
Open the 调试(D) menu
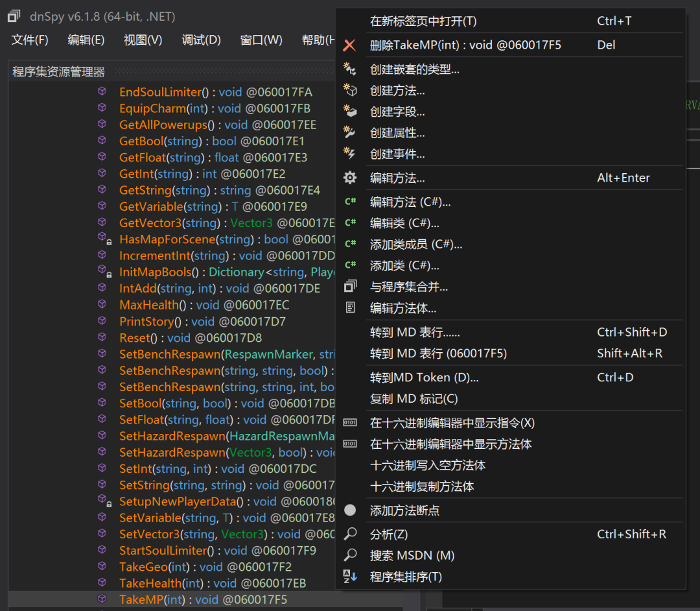202,40
